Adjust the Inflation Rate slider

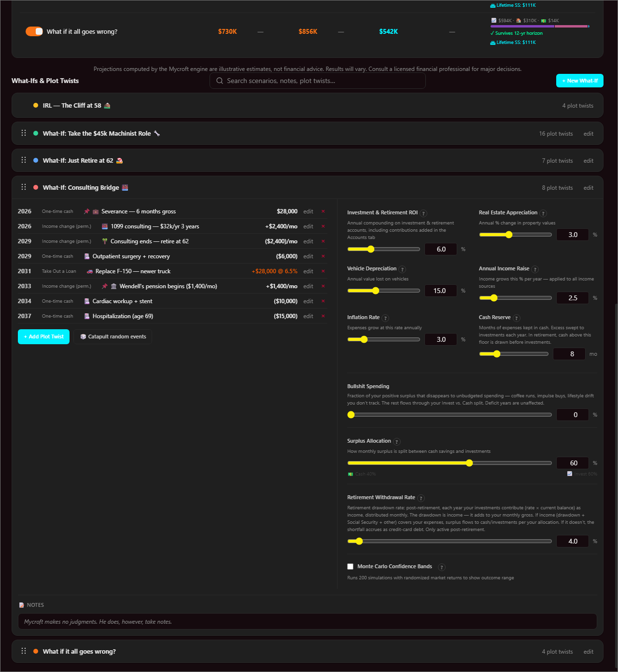click(383, 339)
